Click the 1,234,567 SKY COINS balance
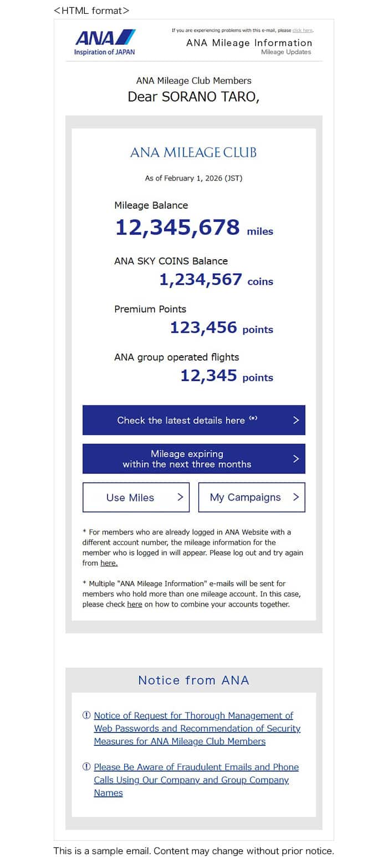This screenshot has height=868, width=388. click(x=201, y=279)
